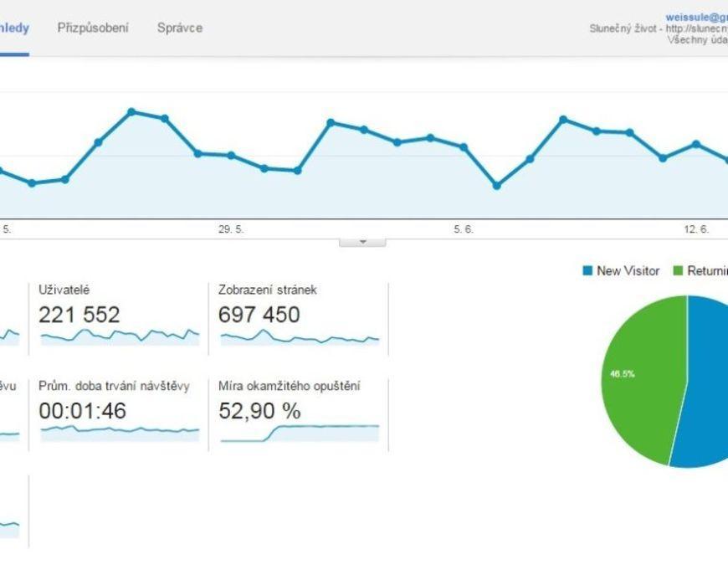The width and height of the screenshot is (728, 575).
Task: Switch to the Přizpůsobení tab
Action: [x=93, y=28]
